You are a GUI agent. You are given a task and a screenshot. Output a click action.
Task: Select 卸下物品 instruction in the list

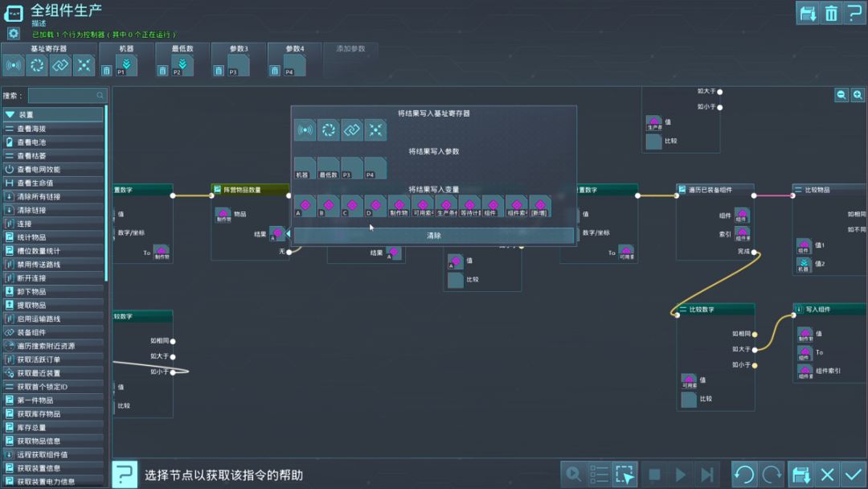coord(53,291)
